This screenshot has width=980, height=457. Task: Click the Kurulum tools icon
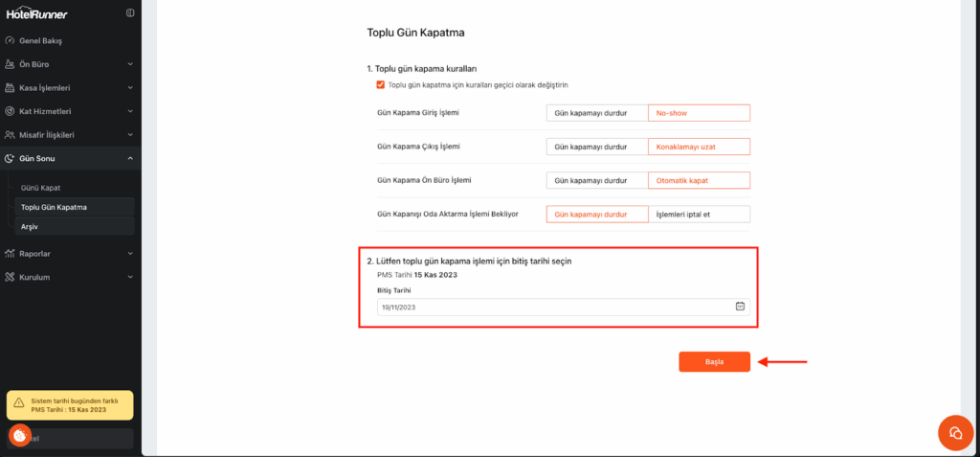10,277
